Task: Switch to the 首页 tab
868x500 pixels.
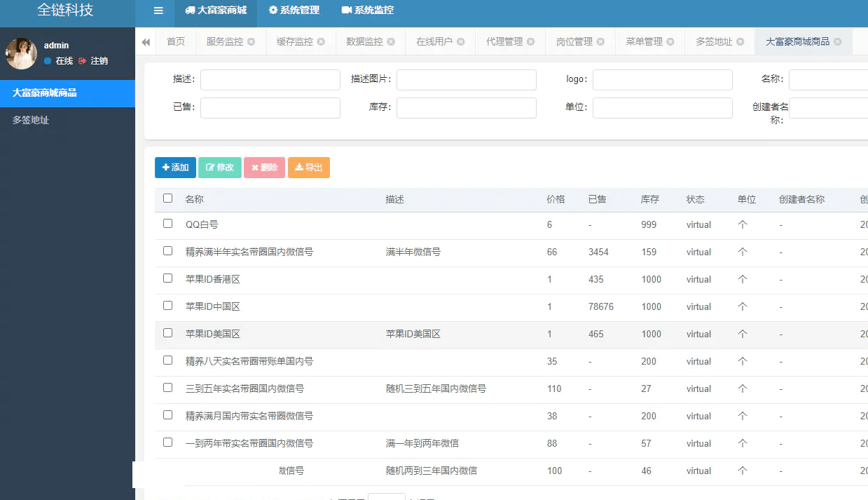Action: (x=175, y=41)
